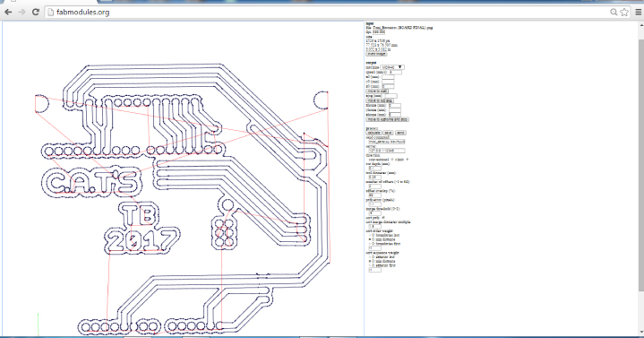The height and width of the screenshot is (338, 644).
Task: Click the save button under process
Action: click(388, 133)
